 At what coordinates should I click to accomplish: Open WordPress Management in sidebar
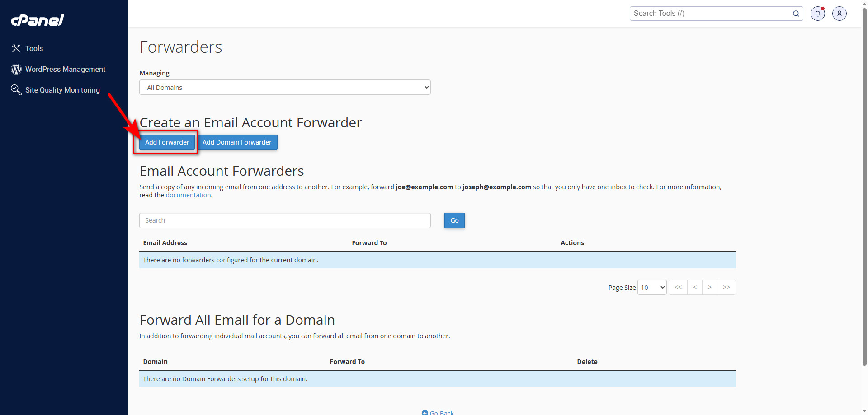65,69
